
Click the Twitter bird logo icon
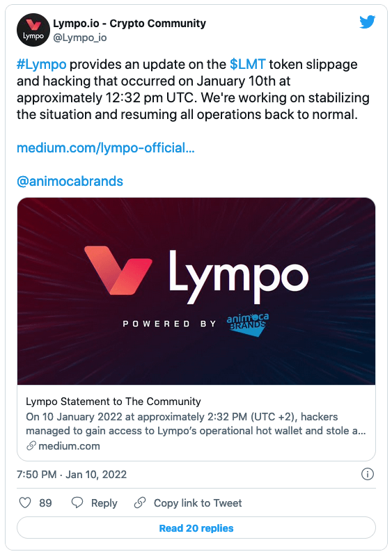(367, 22)
